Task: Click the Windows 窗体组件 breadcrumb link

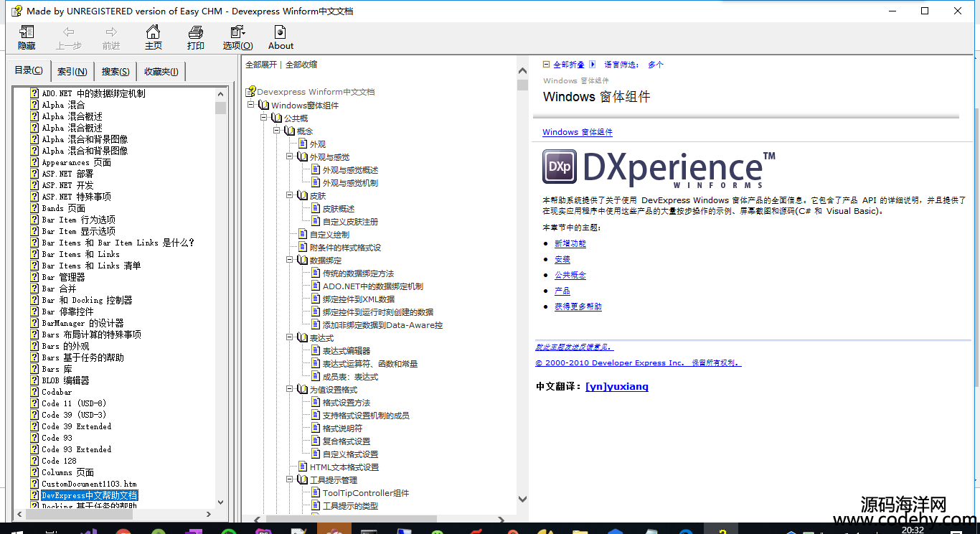Action: click(x=578, y=132)
